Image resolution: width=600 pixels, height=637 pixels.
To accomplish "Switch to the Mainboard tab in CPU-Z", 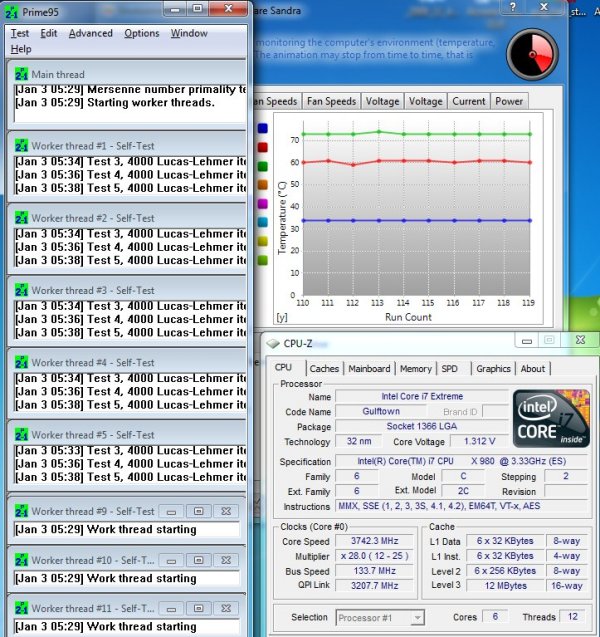I will point(369,368).
